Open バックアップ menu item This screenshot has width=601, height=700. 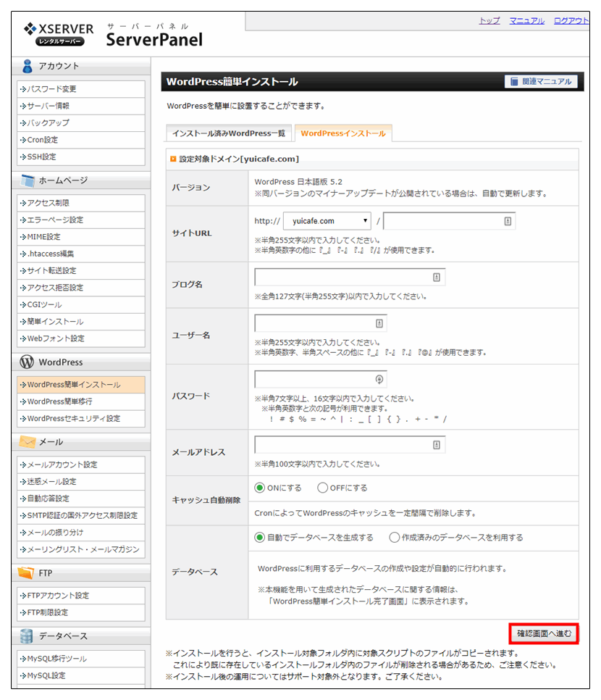coord(81,123)
